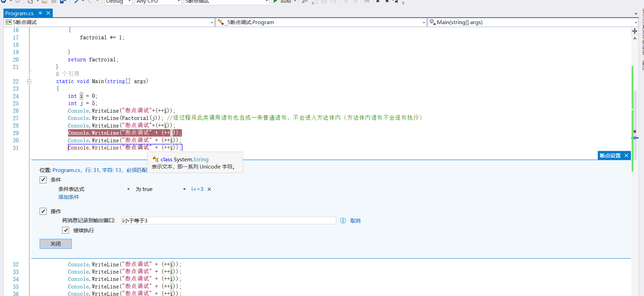Open the open-documents list arrow above the editor
Viewport: 644px width, 296px height.
pos(636,14)
